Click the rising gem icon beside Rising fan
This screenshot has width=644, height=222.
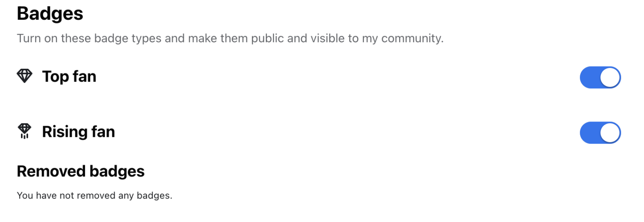click(24, 131)
